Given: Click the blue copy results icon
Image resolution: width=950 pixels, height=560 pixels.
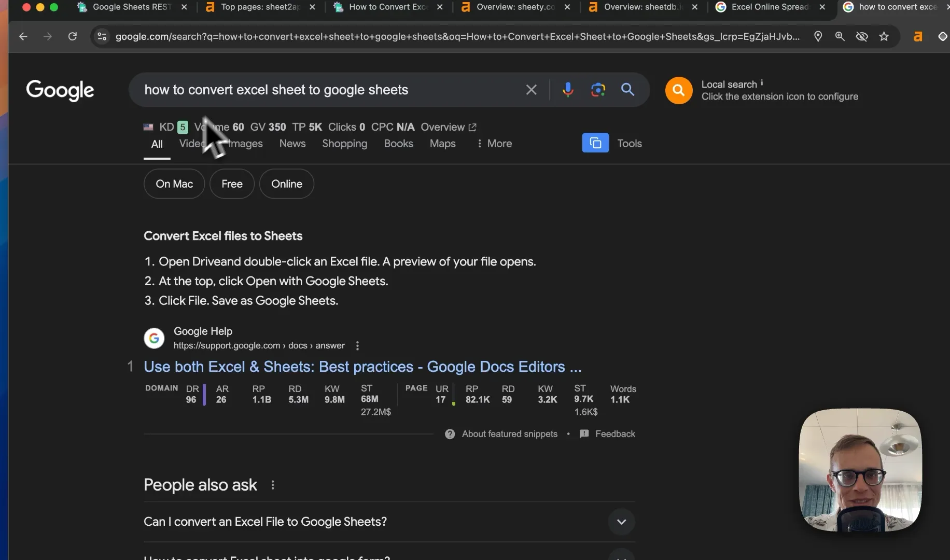Looking at the screenshot, I should tap(595, 143).
